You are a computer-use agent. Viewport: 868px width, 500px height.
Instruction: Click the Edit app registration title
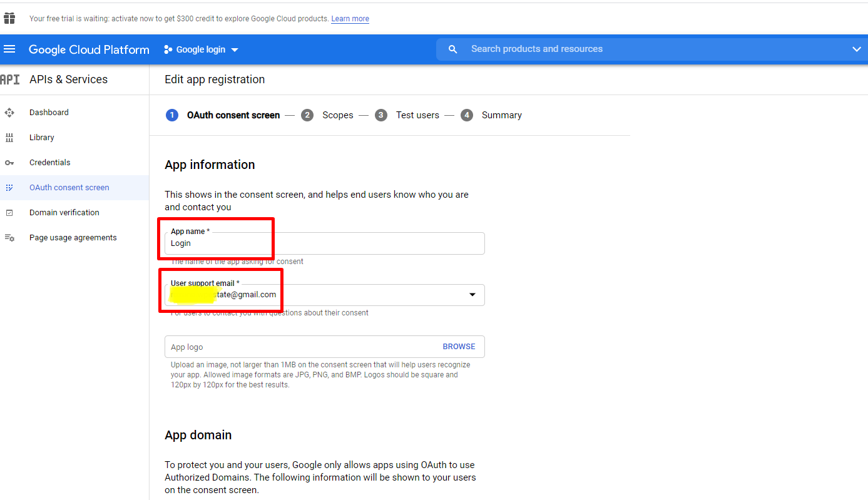point(215,79)
